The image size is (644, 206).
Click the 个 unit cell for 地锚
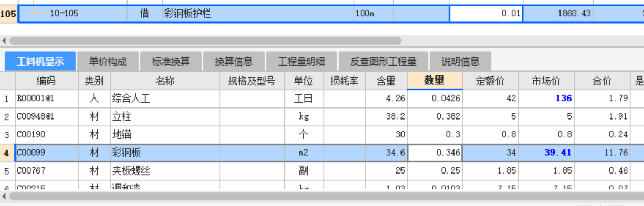(x=304, y=134)
